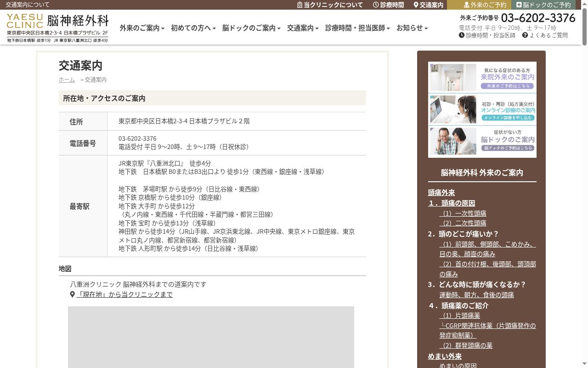The image size is (588, 368).
Task: Click the building icon beside 当クリニックについて
Action: tap(300, 5)
